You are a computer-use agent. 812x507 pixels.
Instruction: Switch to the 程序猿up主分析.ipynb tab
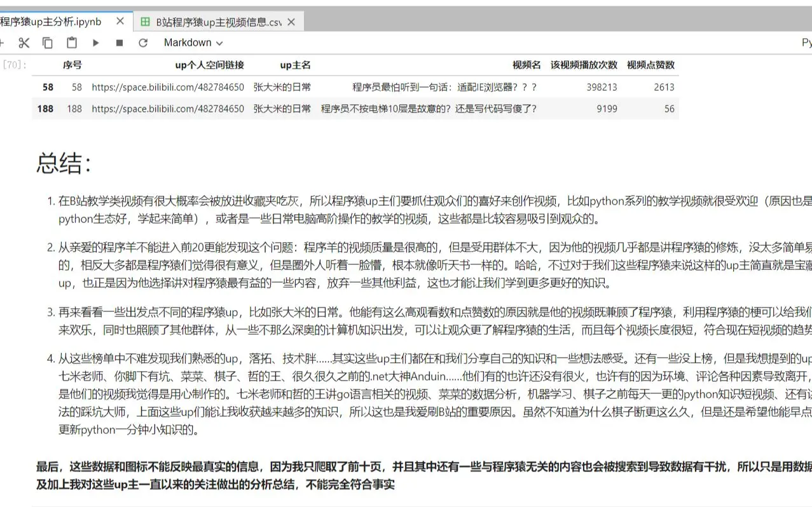tap(51, 22)
